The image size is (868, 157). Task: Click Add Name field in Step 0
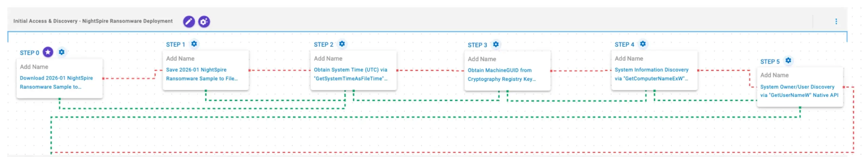tap(34, 67)
